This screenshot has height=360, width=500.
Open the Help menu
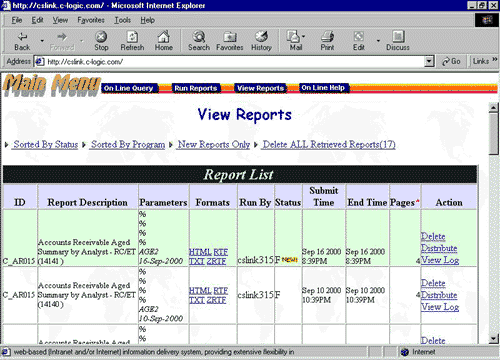[147, 20]
